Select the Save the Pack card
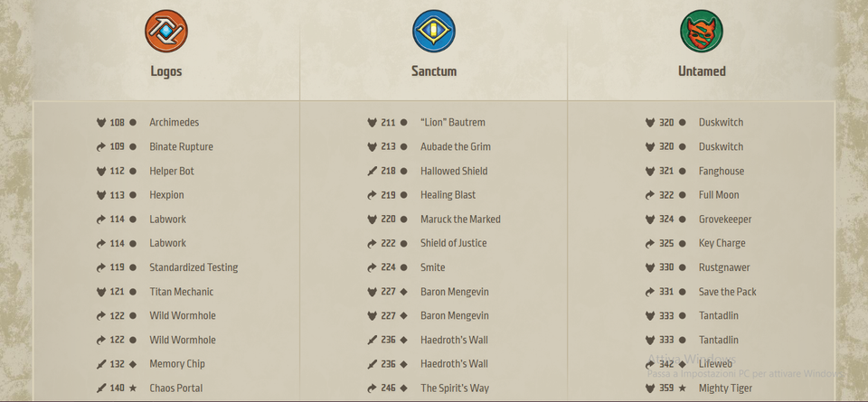Image resolution: width=868 pixels, height=402 pixels. tap(727, 292)
